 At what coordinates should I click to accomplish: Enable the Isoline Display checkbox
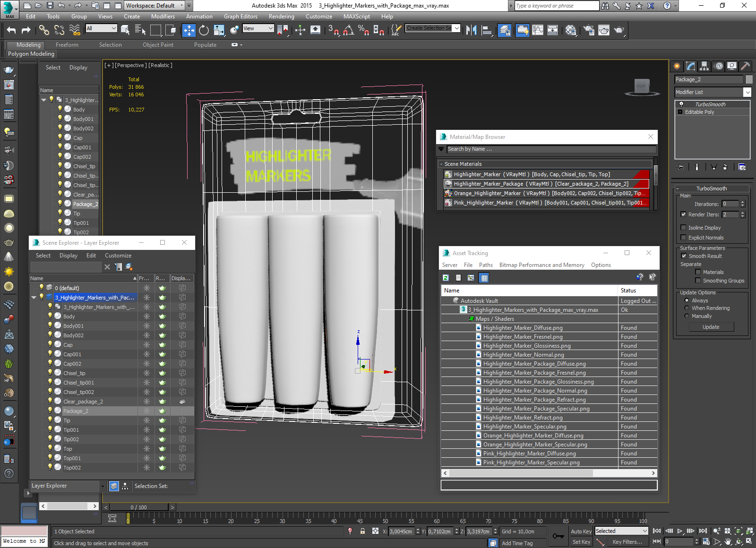tap(683, 228)
